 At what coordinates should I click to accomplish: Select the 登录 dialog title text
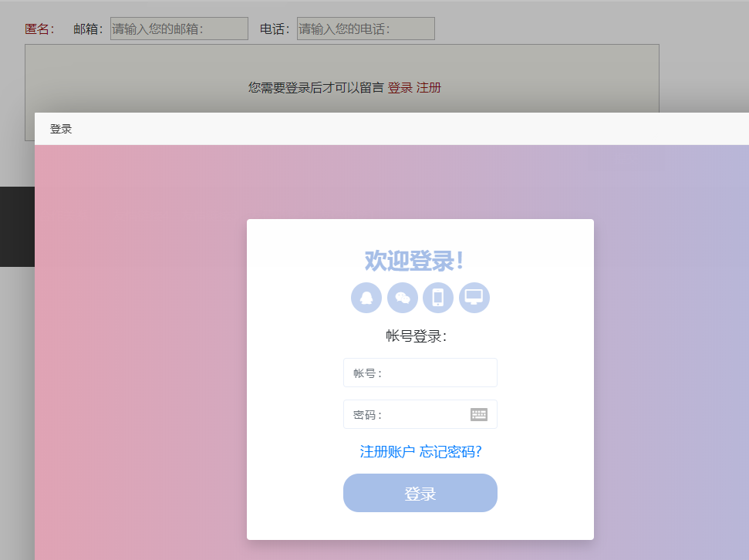[x=61, y=129]
